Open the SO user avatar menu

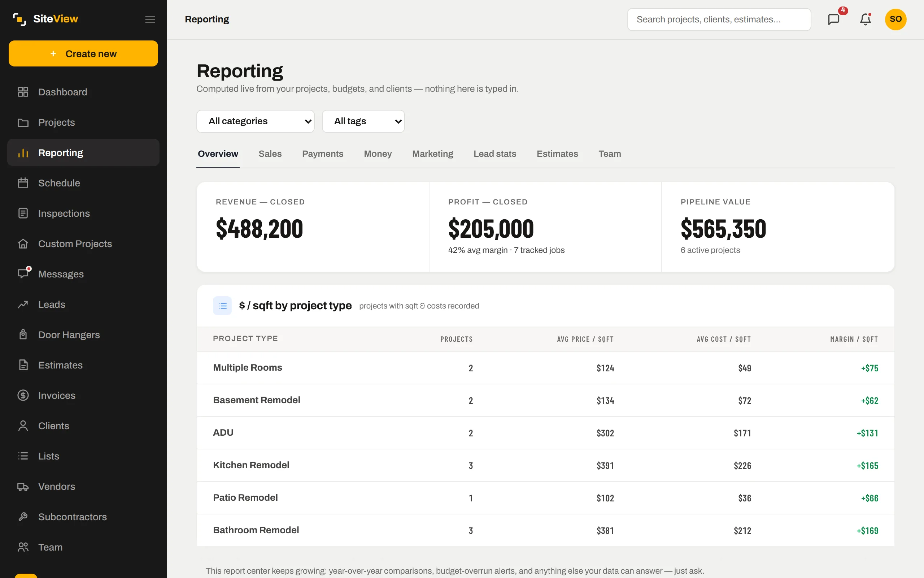[x=895, y=19]
